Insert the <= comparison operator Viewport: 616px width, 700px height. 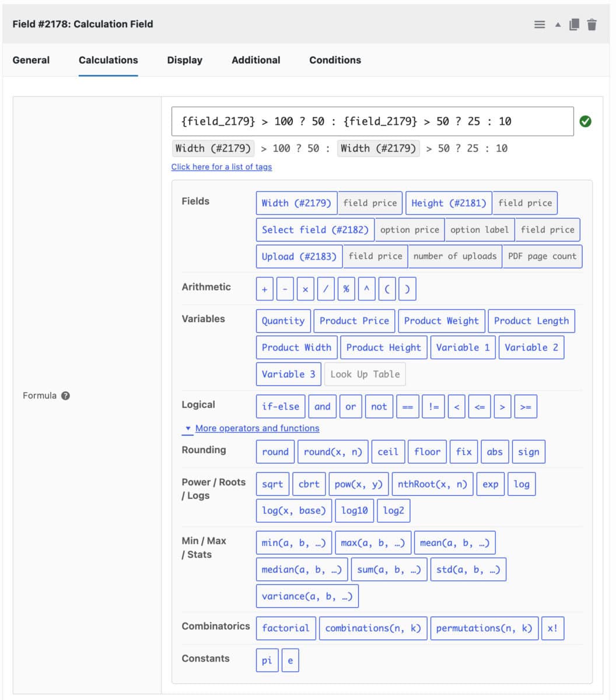480,407
